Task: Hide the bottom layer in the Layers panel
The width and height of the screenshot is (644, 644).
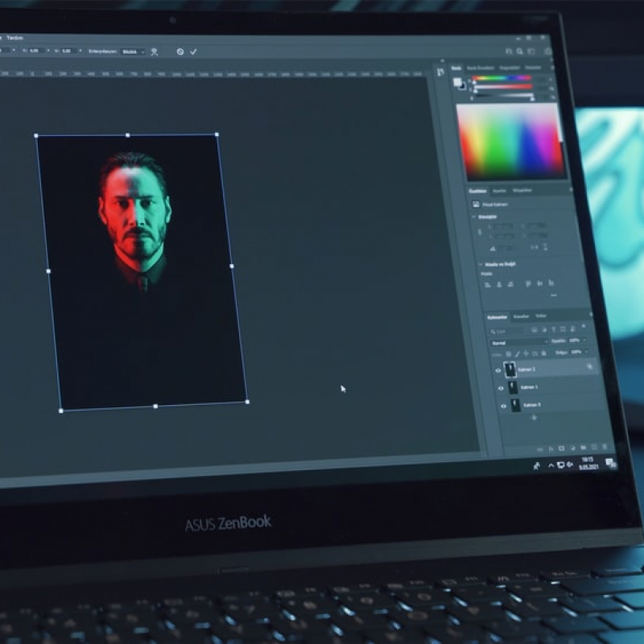Action: pos(504,406)
